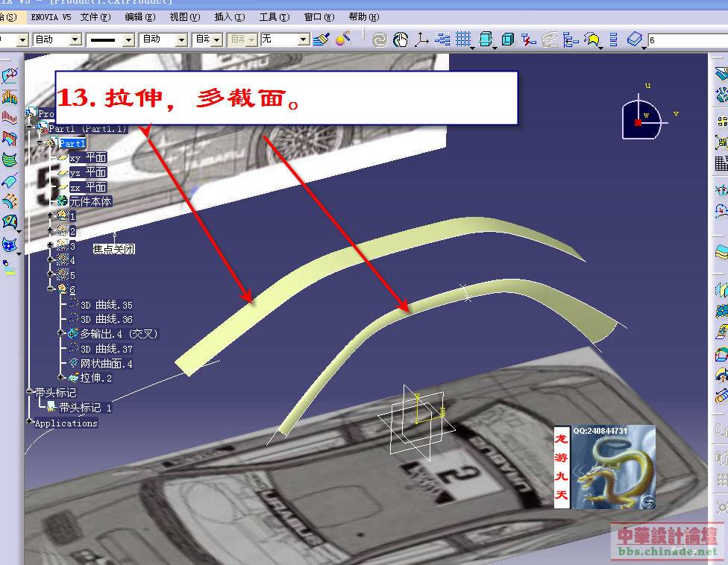This screenshot has height=565, width=728.
Task: Click the cube view icon
Action: [508, 40]
